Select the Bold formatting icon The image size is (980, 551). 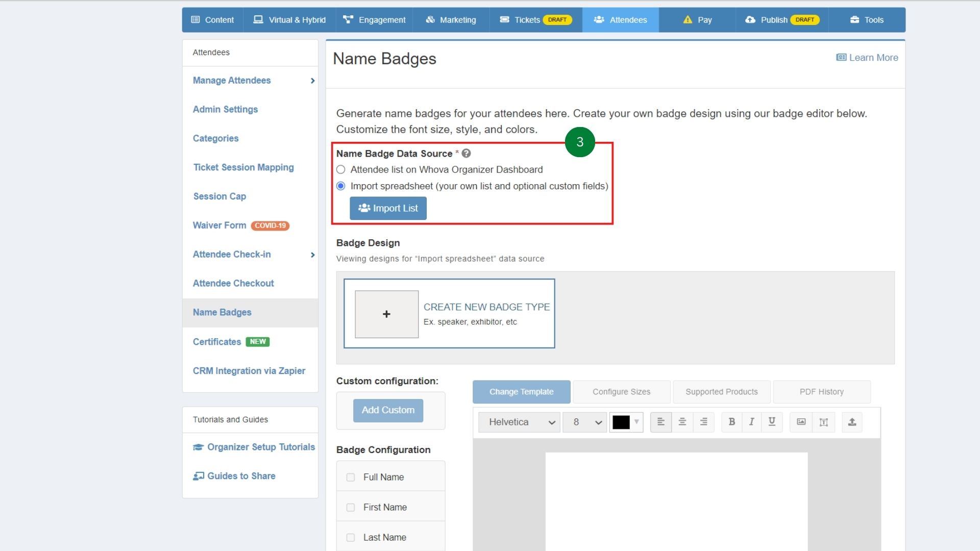point(731,422)
